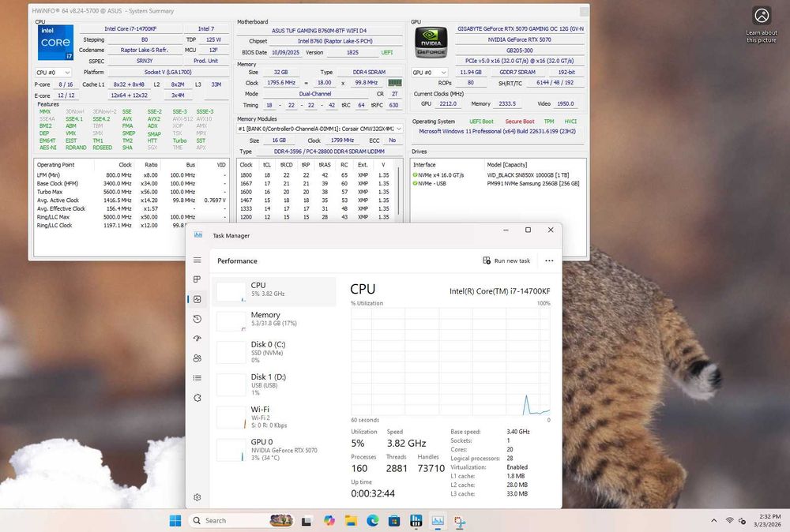Image resolution: width=790 pixels, height=532 pixels.
Task: Click CPU name field 'Intel Core i7-14700KF' in HWiNFO
Action: pyautogui.click(x=130, y=29)
